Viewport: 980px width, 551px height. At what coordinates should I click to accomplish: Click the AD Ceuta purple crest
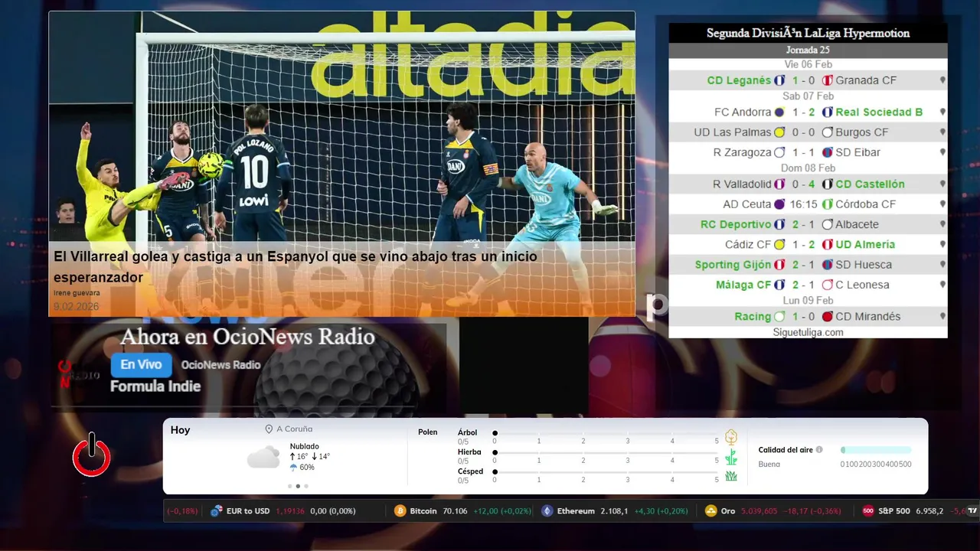click(779, 204)
